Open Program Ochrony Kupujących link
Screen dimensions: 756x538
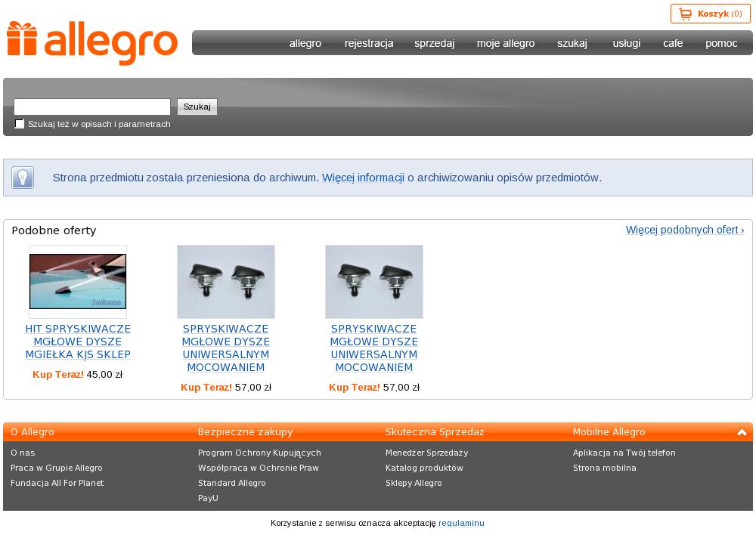point(259,453)
